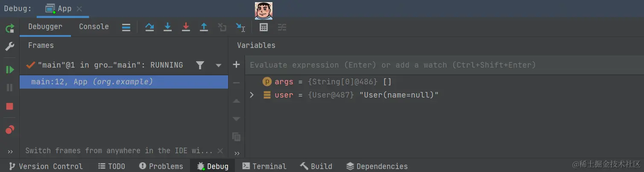
Task: Stop the debug session
Action: click(9, 106)
